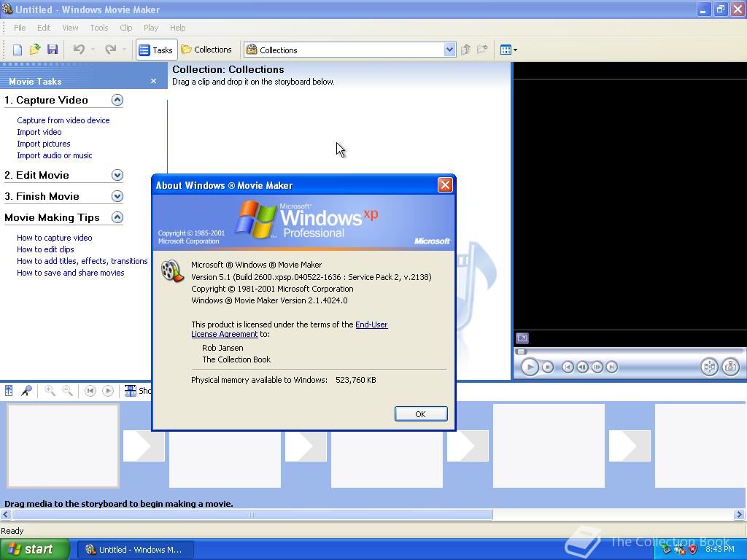Click the Rewind Storyboard icon
This screenshot has width=747, height=560.
(90, 391)
